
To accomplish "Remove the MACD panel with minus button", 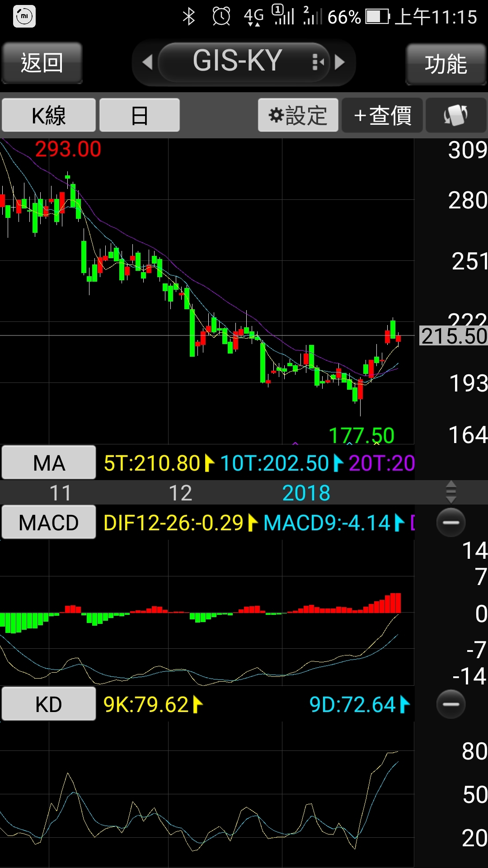I will (x=451, y=522).
